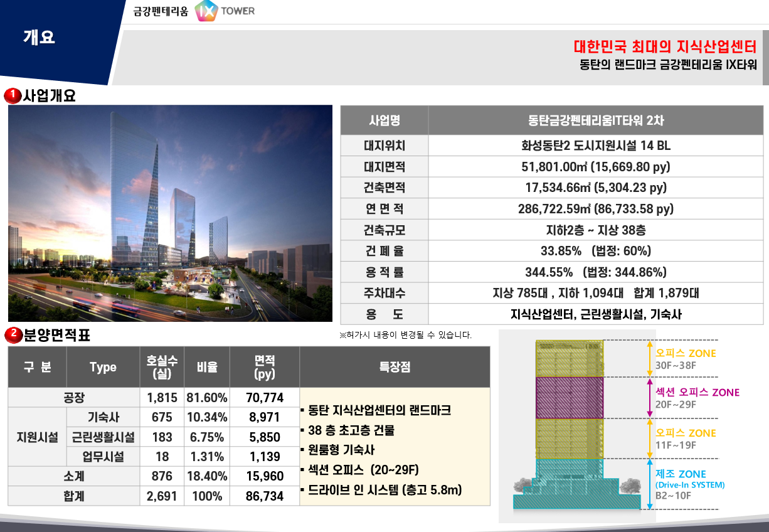Click the 호실수 (실) column header

[162, 367]
